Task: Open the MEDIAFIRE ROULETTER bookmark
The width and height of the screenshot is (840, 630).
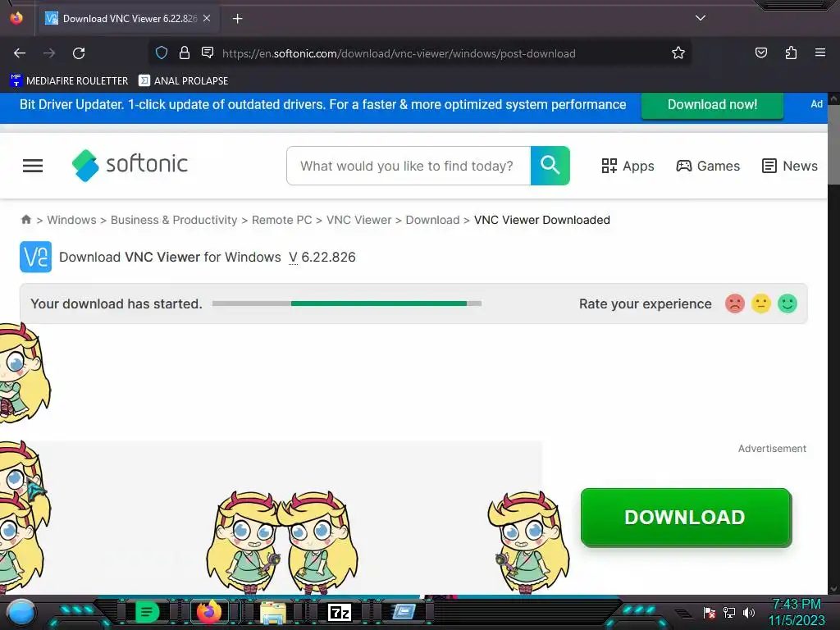Action: [x=69, y=81]
